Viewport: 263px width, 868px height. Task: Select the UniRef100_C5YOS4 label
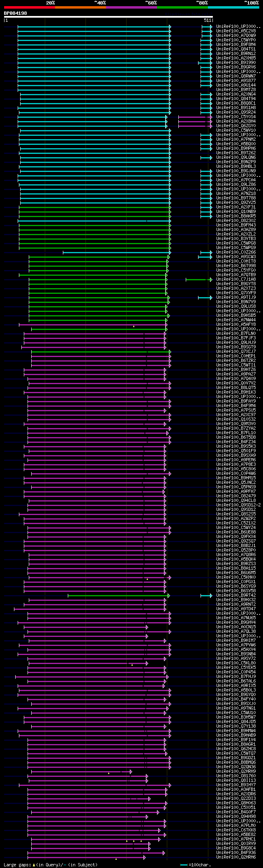pyautogui.click(x=236, y=117)
